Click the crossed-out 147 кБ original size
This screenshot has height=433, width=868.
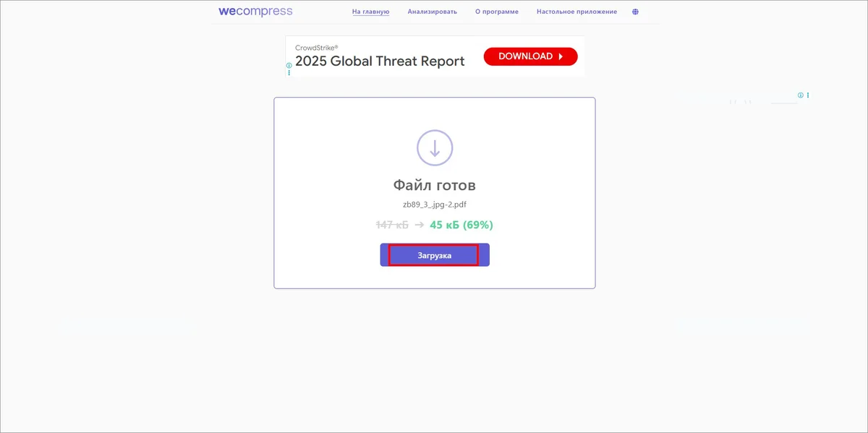(392, 225)
